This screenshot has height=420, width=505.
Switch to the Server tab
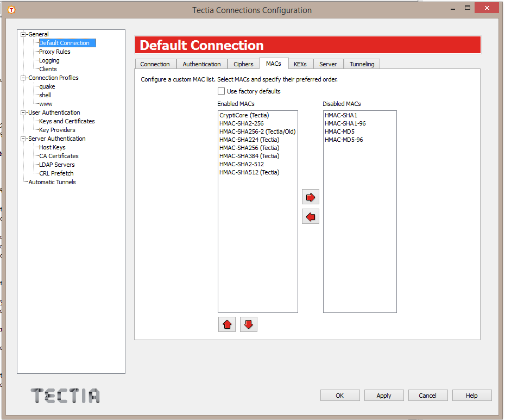pyautogui.click(x=328, y=64)
